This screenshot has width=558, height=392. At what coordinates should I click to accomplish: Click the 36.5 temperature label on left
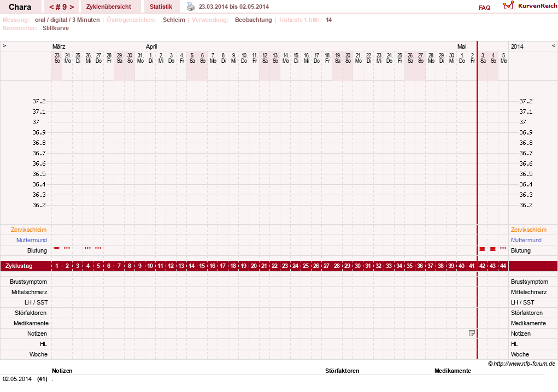[39, 174]
